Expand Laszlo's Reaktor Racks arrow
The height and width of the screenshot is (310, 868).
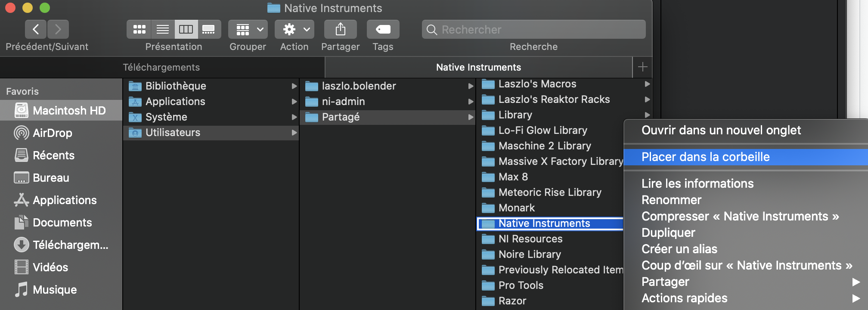coord(647,99)
